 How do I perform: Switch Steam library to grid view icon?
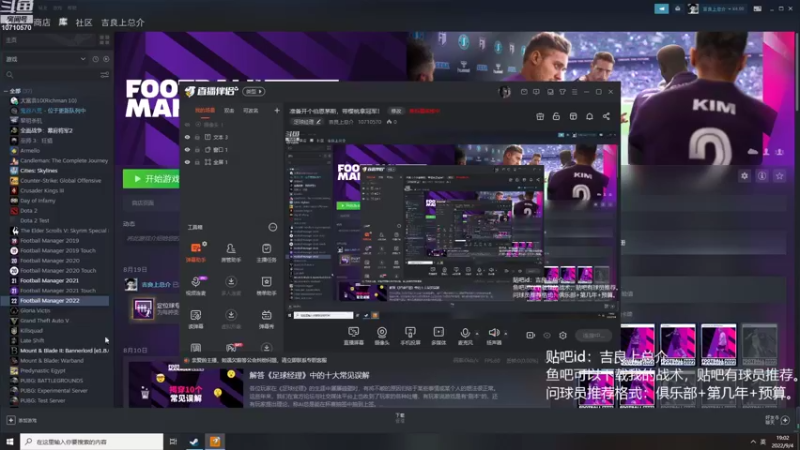coord(105,40)
